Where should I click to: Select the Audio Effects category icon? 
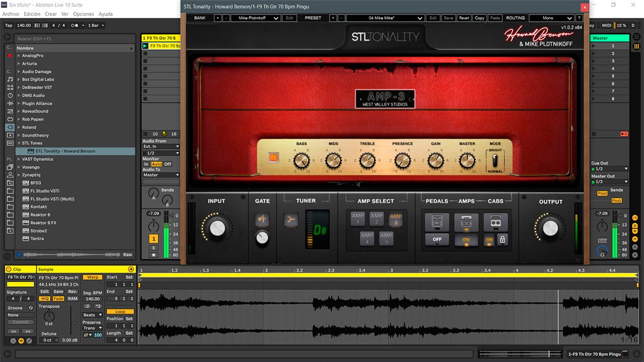10,103
